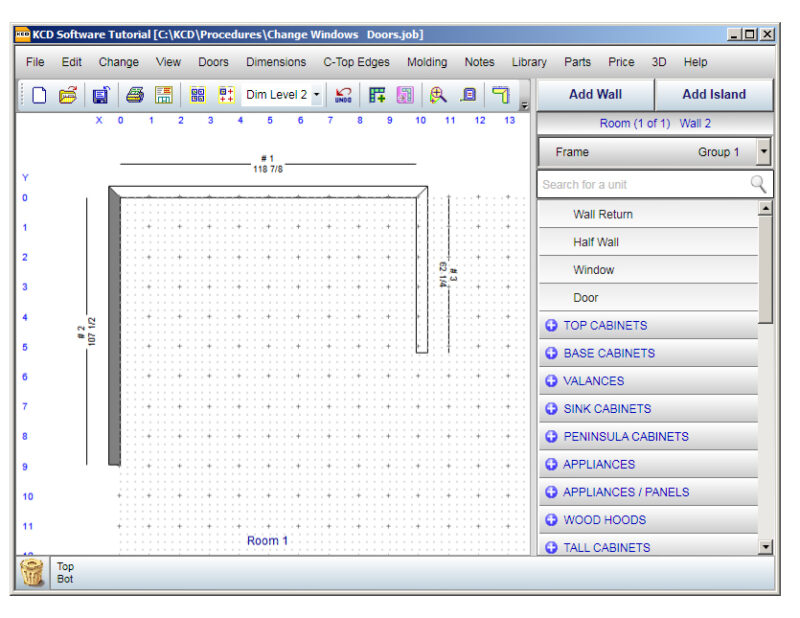The image size is (800, 618).
Task: Create a new job with the blank page icon
Action: [x=39, y=95]
